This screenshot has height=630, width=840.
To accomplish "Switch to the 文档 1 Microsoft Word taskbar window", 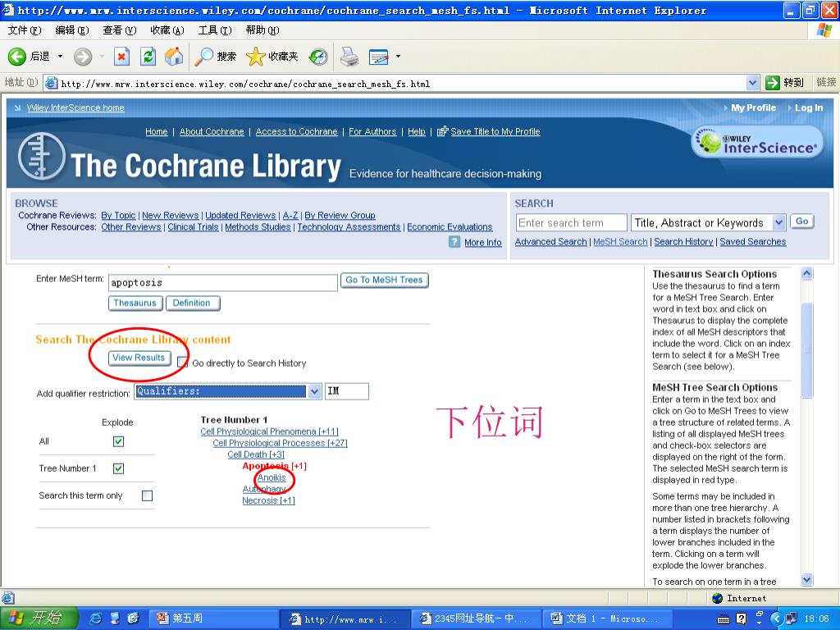I will tap(608, 619).
